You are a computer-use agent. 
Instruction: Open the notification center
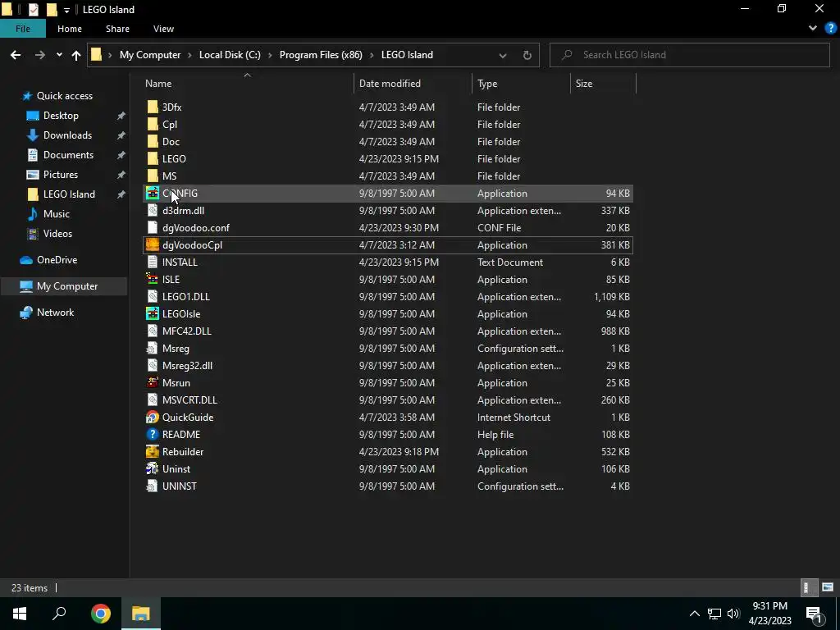(815, 614)
